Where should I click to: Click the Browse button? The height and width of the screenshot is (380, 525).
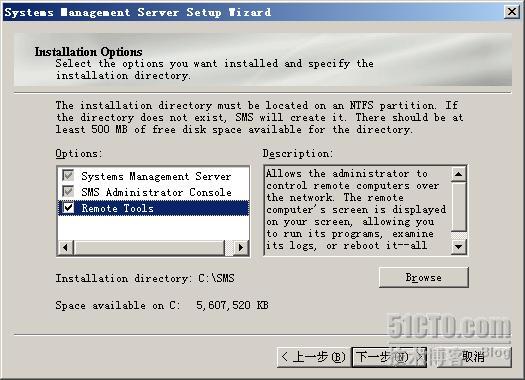click(424, 277)
